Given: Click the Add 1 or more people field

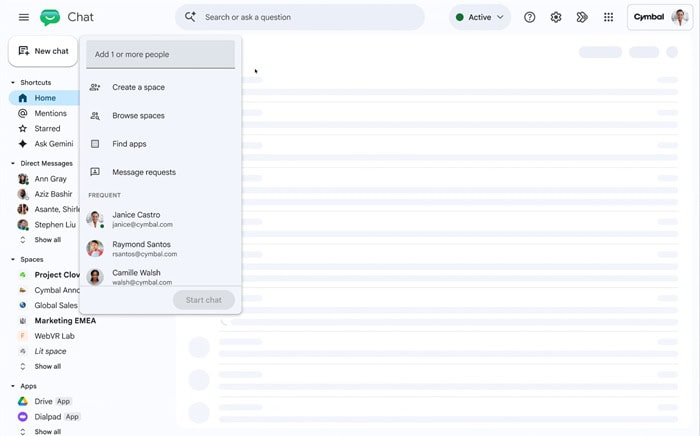Looking at the screenshot, I should [x=161, y=54].
